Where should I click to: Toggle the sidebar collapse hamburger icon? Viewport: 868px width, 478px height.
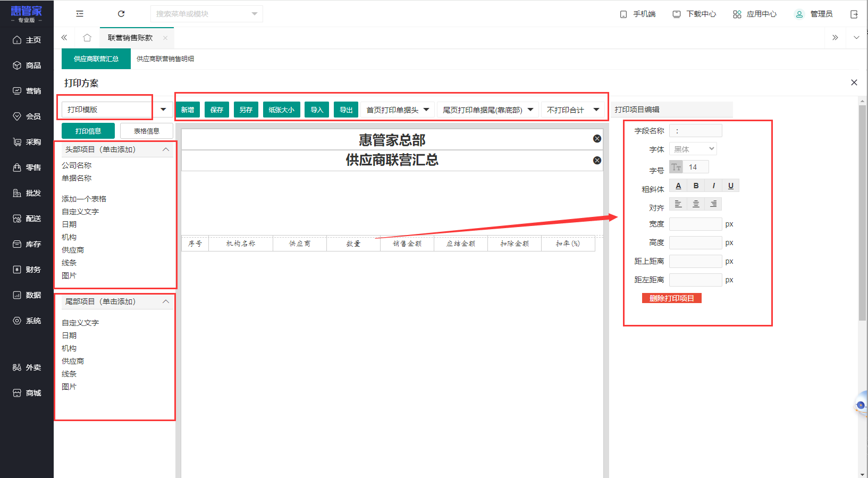click(80, 14)
